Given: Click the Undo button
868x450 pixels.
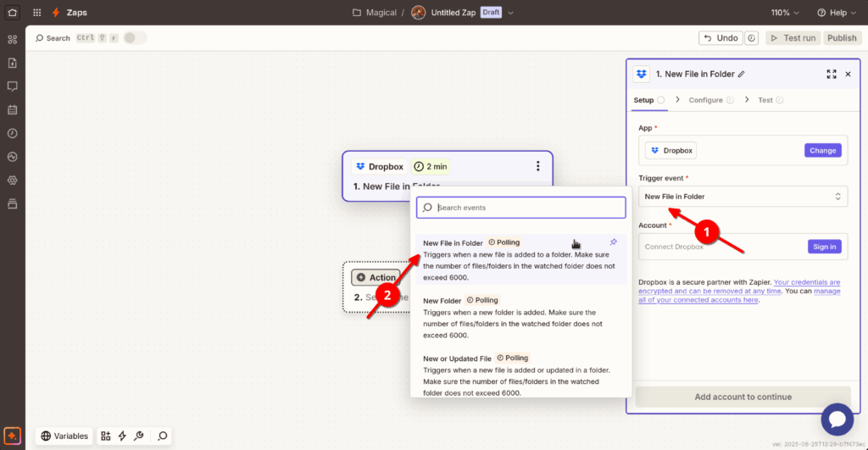Looking at the screenshot, I should point(721,38).
